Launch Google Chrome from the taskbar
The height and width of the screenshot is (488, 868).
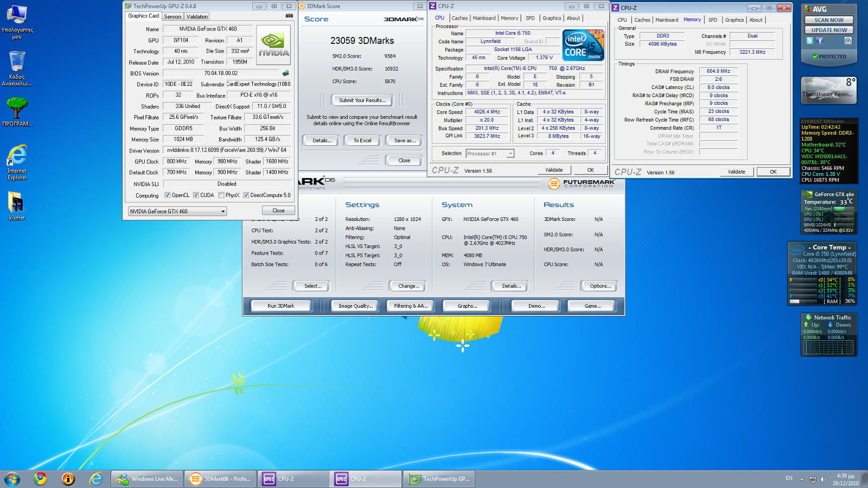(x=40, y=479)
